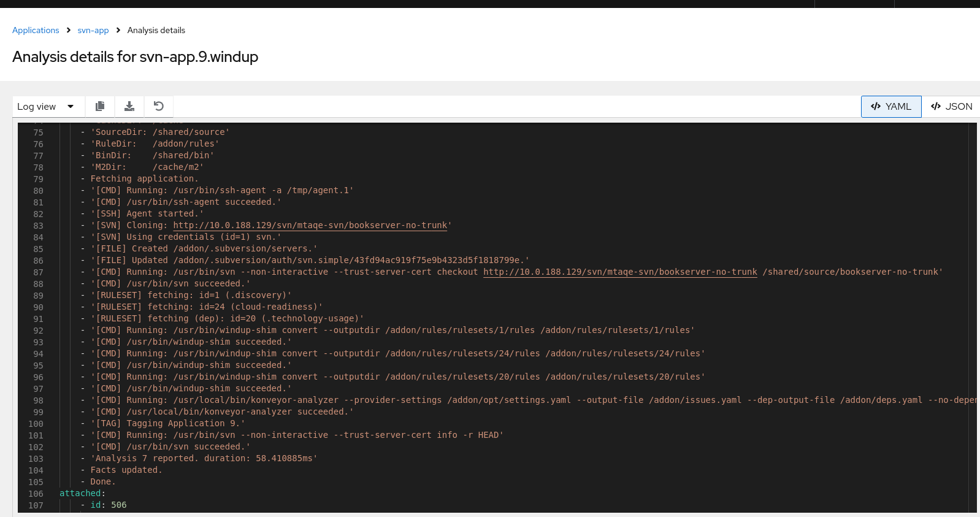Image resolution: width=980 pixels, height=517 pixels.
Task: Click the Analysis details breadcrumb item
Action: pyautogui.click(x=156, y=30)
